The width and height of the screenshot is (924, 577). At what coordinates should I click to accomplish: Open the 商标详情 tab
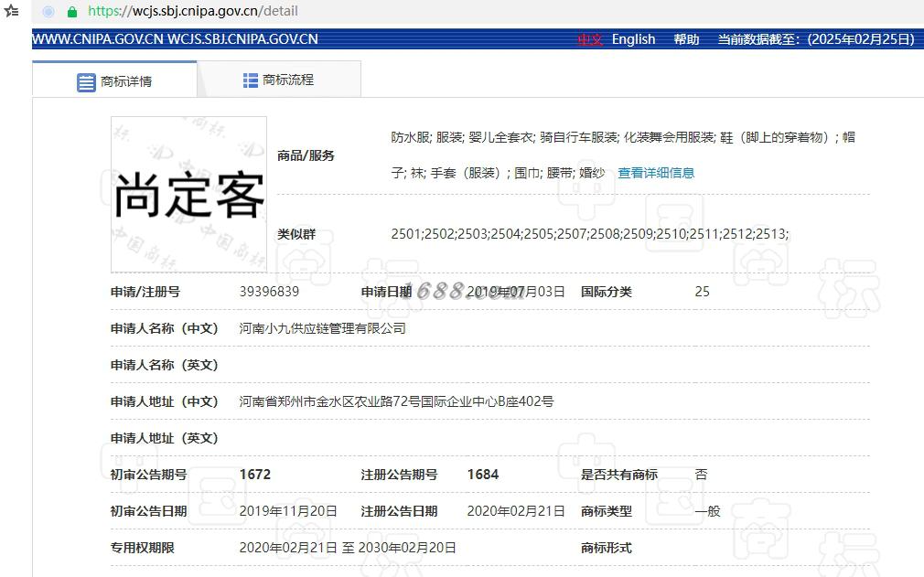115,80
